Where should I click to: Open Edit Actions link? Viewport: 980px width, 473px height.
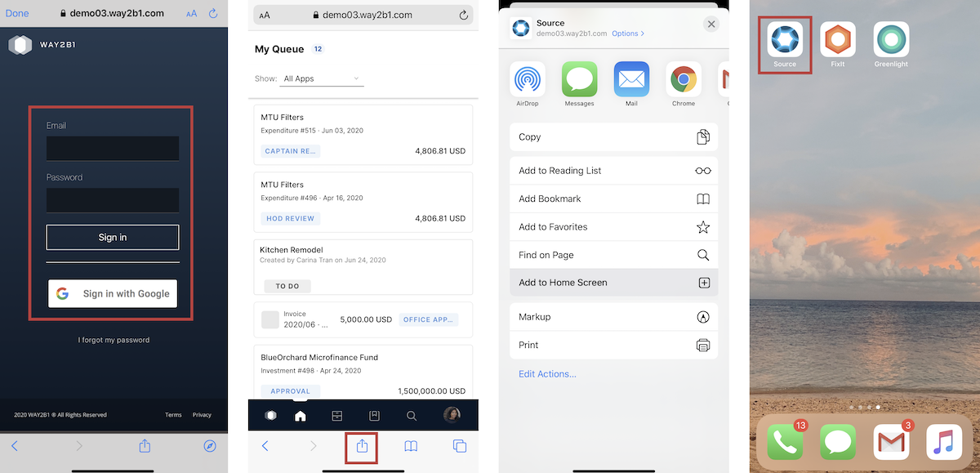point(547,374)
